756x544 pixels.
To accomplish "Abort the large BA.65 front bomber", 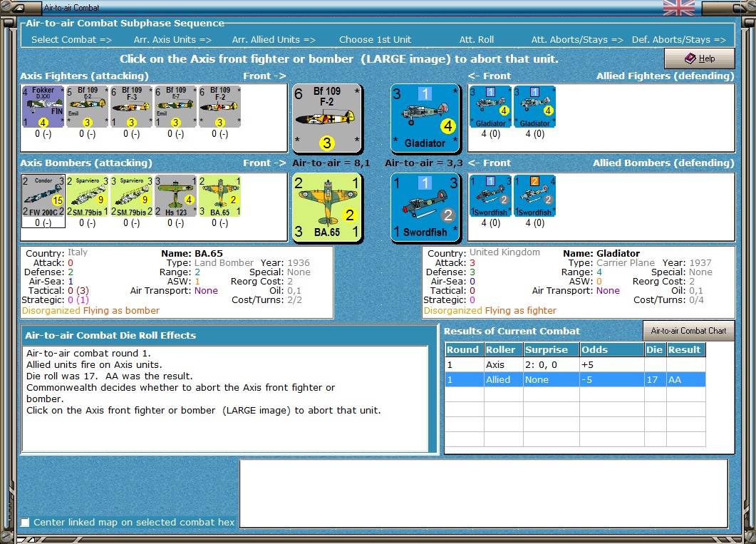I will [x=327, y=207].
